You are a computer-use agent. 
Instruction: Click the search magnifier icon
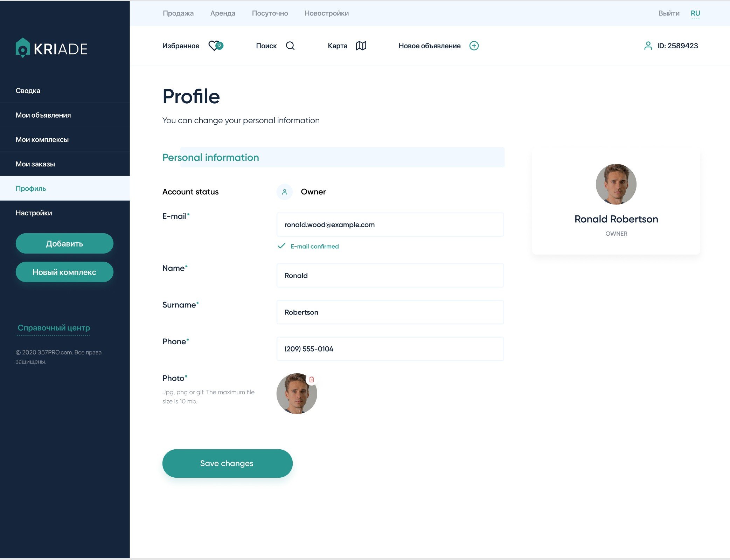click(x=290, y=46)
